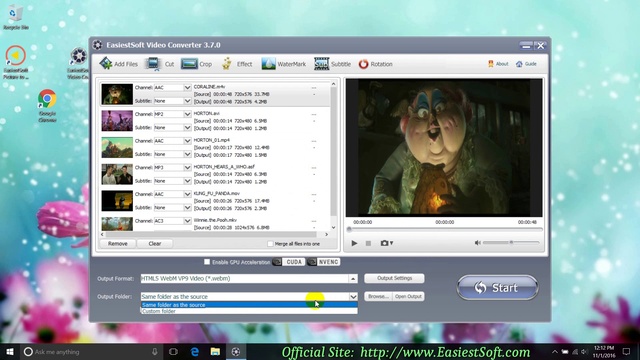The height and width of the screenshot is (360, 640).
Task: Click the Winnie.the.Pooh.mkv file name
Action: point(215,220)
